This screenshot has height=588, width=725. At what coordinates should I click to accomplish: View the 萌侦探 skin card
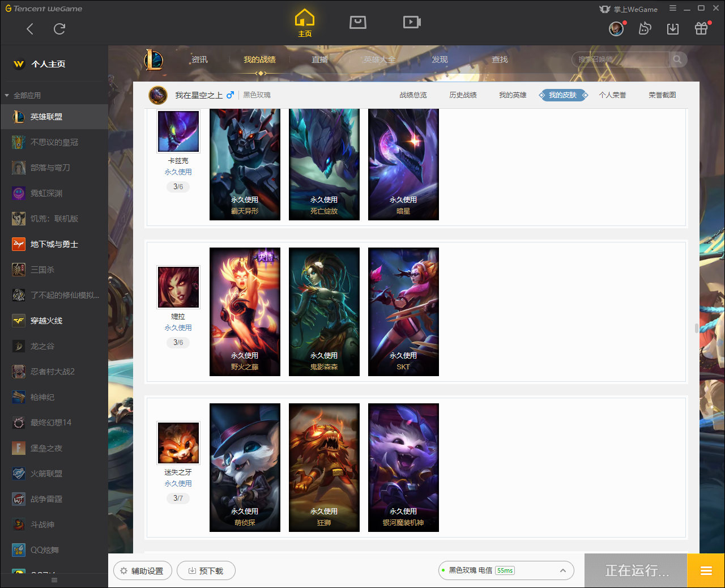[x=245, y=467]
